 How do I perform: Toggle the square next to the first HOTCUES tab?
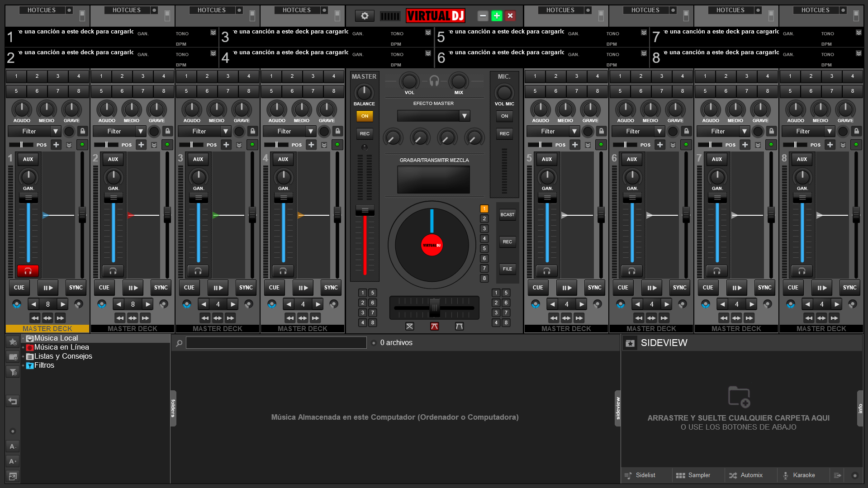click(x=69, y=10)
